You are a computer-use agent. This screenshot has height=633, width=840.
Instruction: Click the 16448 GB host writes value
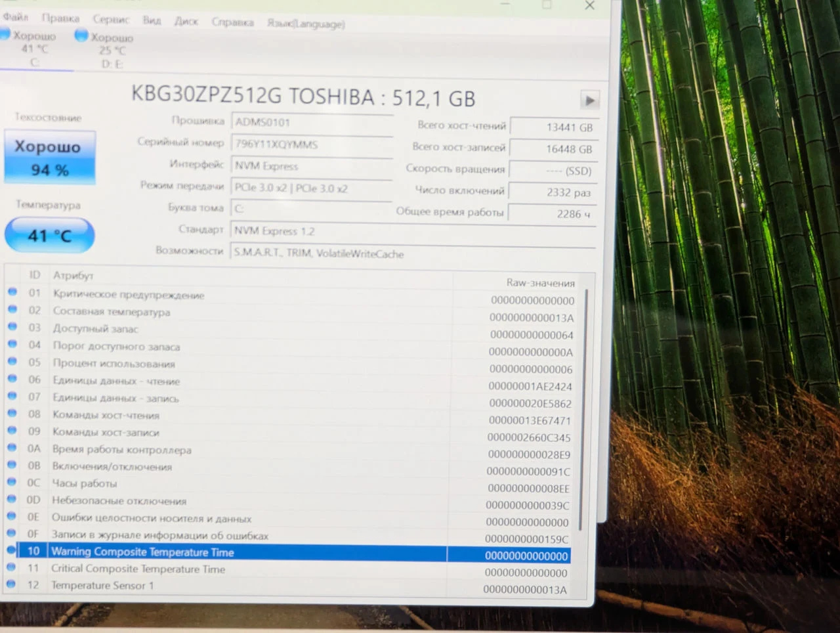553,149
